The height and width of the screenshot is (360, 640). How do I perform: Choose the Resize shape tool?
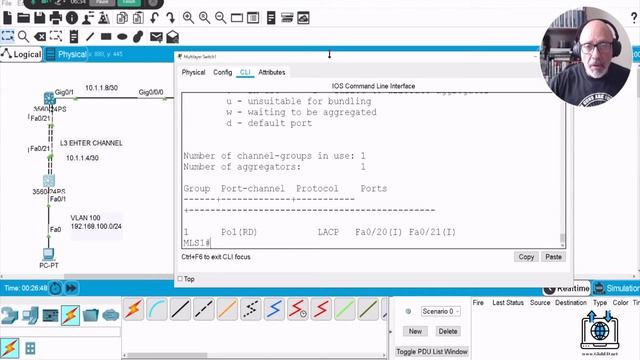pyautogui.click(x=56, y=37)
